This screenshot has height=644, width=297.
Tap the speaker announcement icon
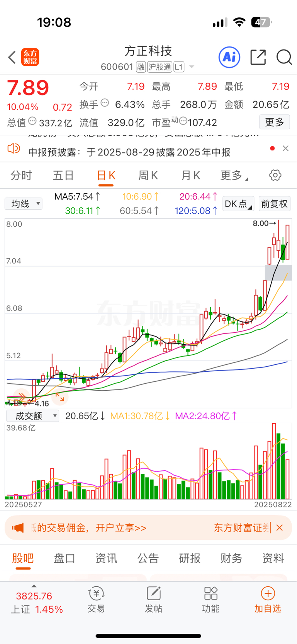14,149
